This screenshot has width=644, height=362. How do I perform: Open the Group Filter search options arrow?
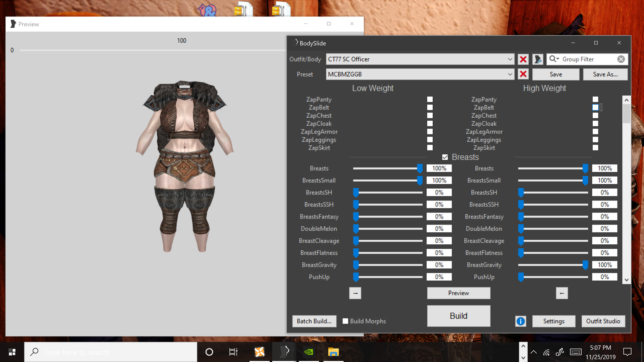[x=558, y=59]
